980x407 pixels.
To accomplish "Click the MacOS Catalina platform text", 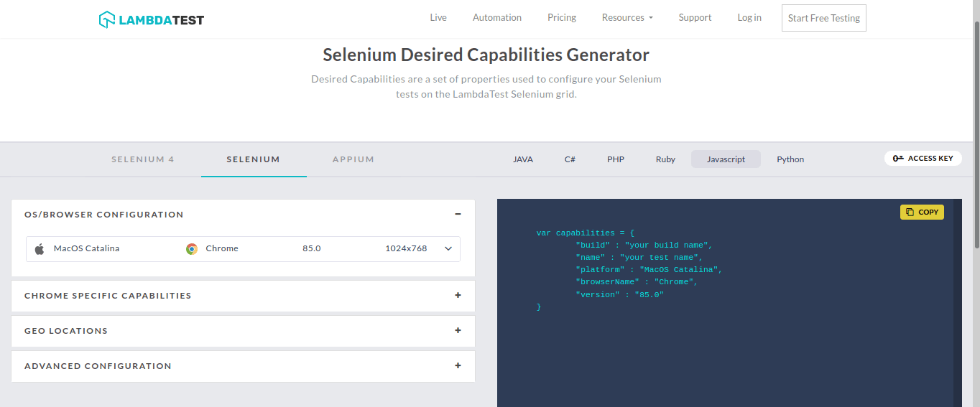I will tap(87, 248).
